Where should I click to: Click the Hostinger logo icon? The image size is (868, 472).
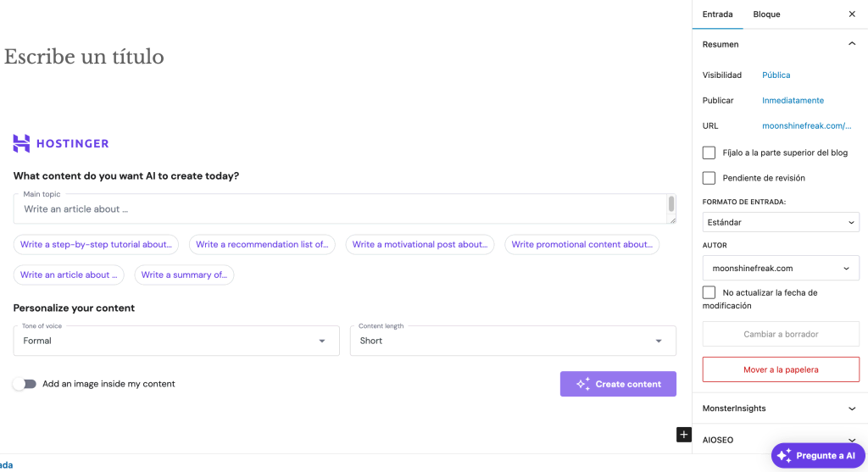pos(21,143)
